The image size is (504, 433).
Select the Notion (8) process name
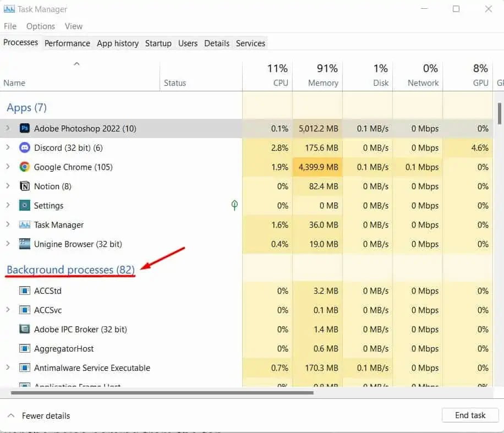(53, 187)
